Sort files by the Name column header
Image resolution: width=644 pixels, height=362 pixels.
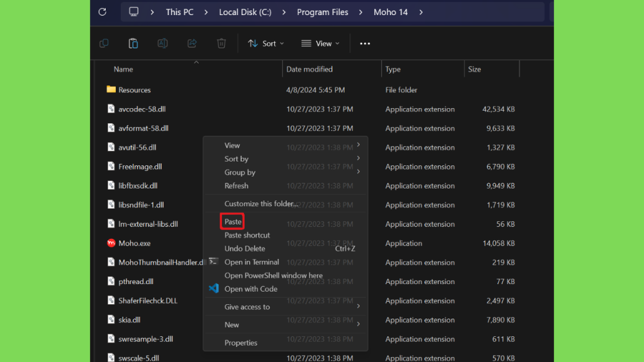coord(123,69)
